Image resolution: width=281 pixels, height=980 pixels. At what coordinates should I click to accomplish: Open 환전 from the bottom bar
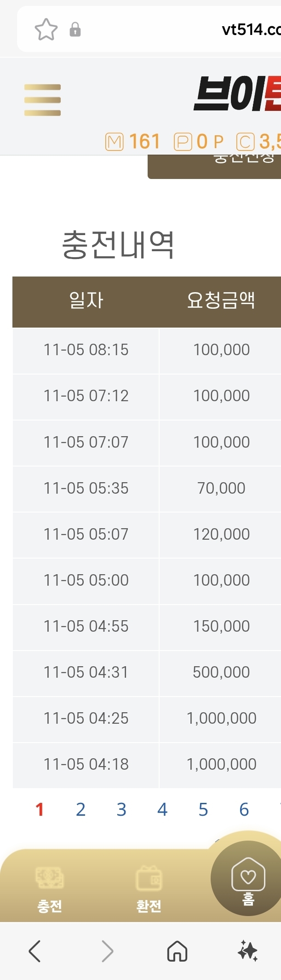pyautogui.click(x=149, y=889)
